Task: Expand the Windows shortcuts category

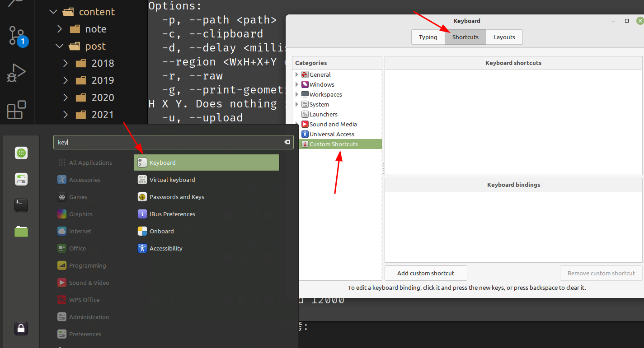Action: click(x=297, y=84)
